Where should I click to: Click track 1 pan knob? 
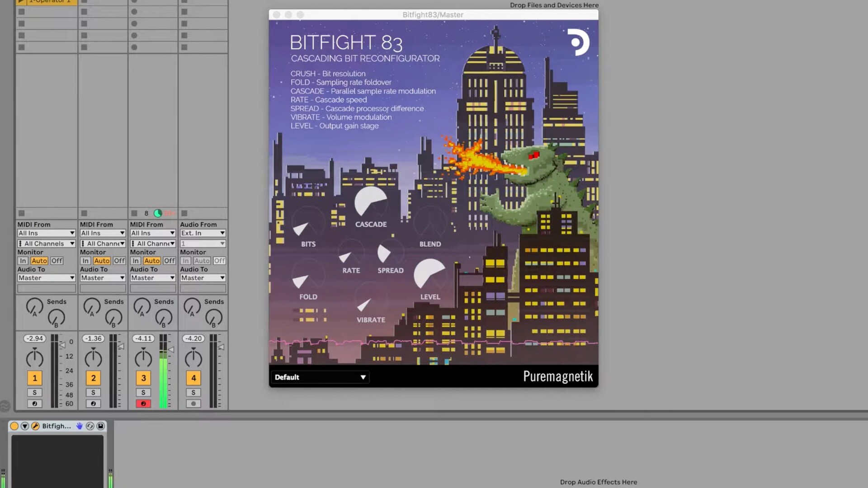(34, 358)
